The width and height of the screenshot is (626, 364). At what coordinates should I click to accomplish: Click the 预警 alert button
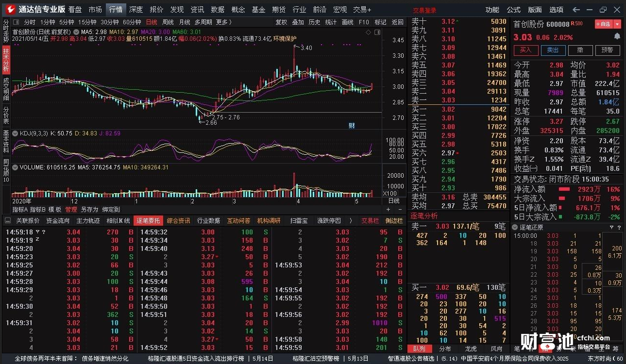point(607,50)
